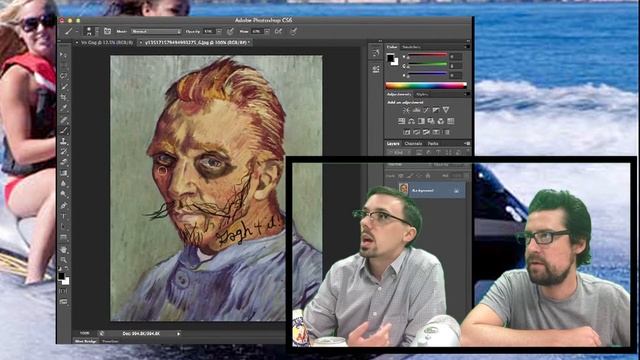Open the status bar document info arrow
Viewport: 640px width, 360px height.
click(178, 333)
